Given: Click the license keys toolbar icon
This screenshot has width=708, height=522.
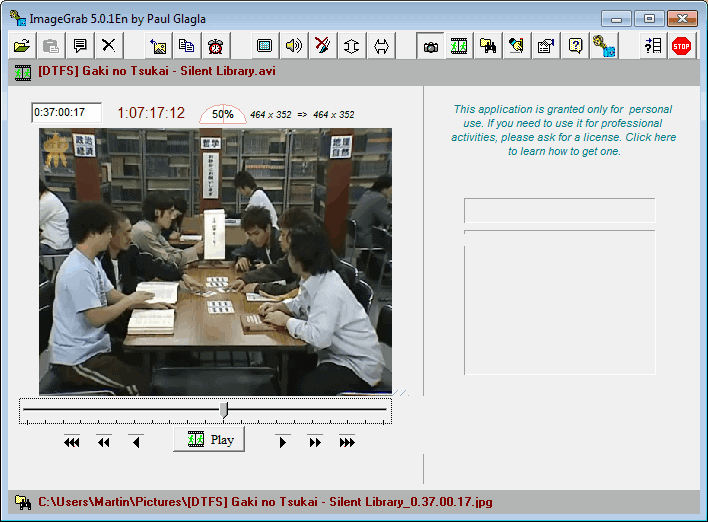Looking at the screenshot, I should point(604,46).
